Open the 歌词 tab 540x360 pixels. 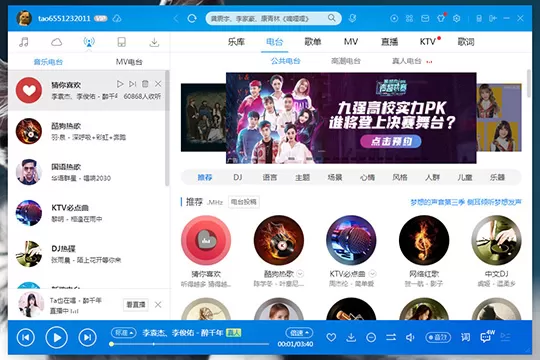[466, 42]
